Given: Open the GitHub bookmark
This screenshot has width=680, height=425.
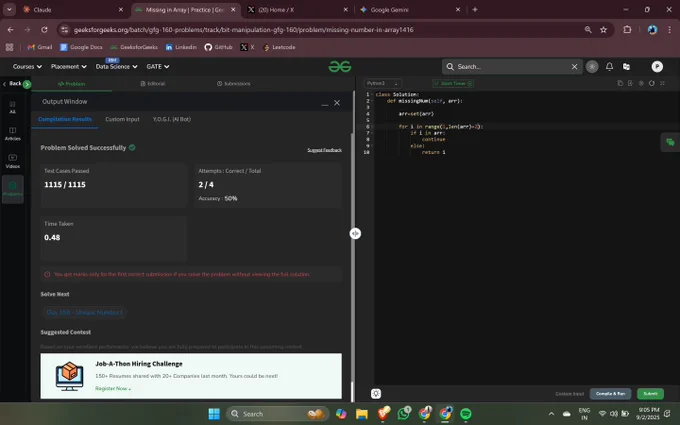Looking at the screenshot, I should click(x=219, y=47).
